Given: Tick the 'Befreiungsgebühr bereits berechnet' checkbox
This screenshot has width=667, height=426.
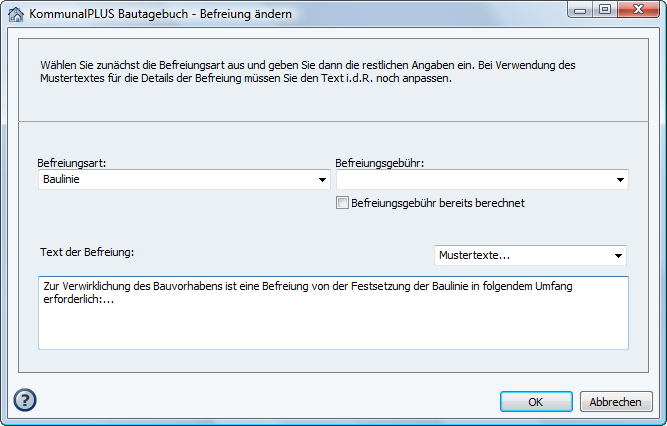Looking at the screenshot, I should 343,203.
